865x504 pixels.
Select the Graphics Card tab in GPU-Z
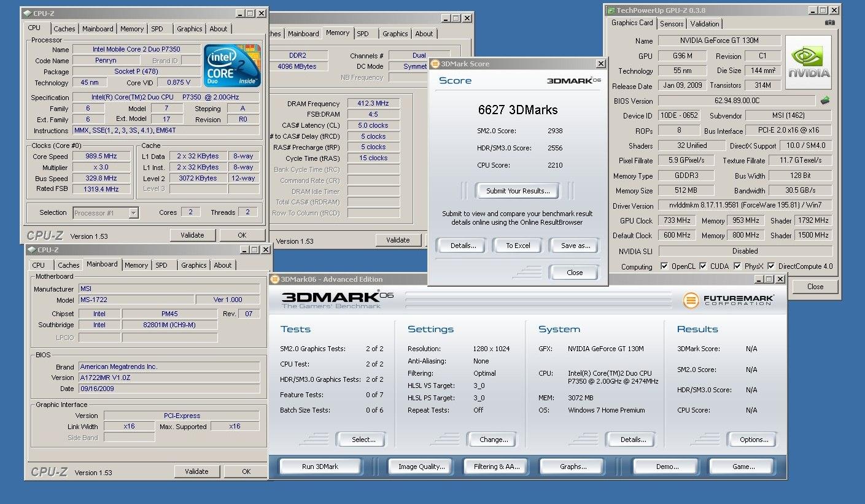[632, 23]
